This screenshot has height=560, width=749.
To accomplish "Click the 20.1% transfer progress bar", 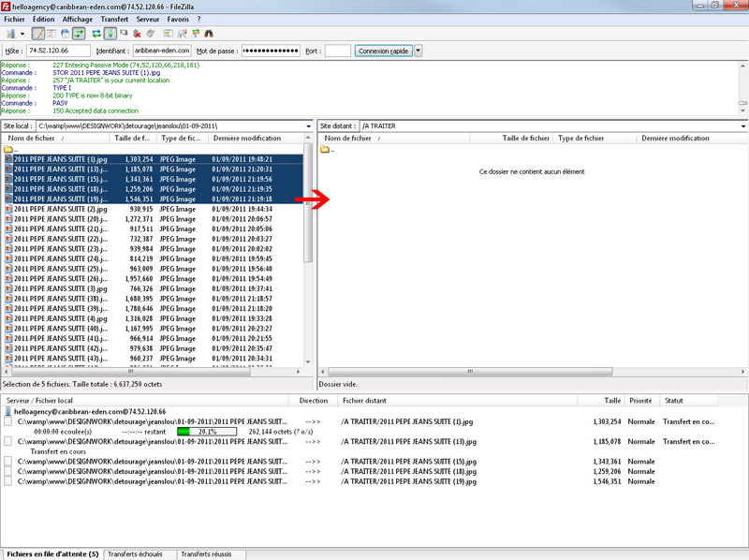I will 207,432.
